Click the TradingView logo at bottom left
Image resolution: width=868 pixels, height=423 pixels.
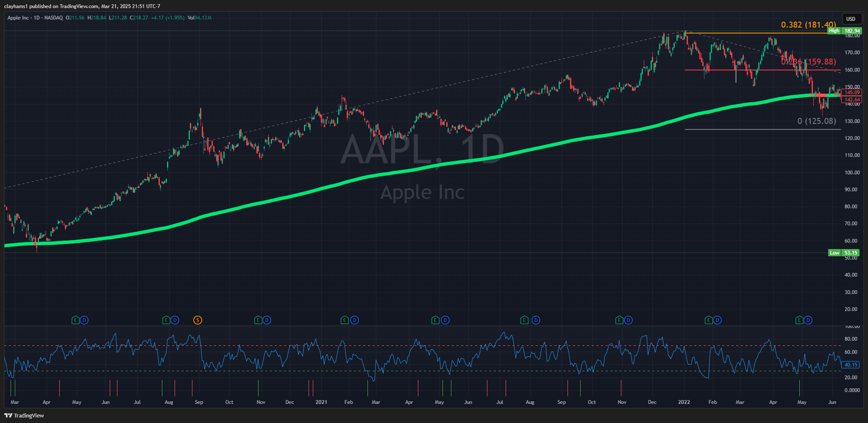pyautogui.click(x=24, y=415)
